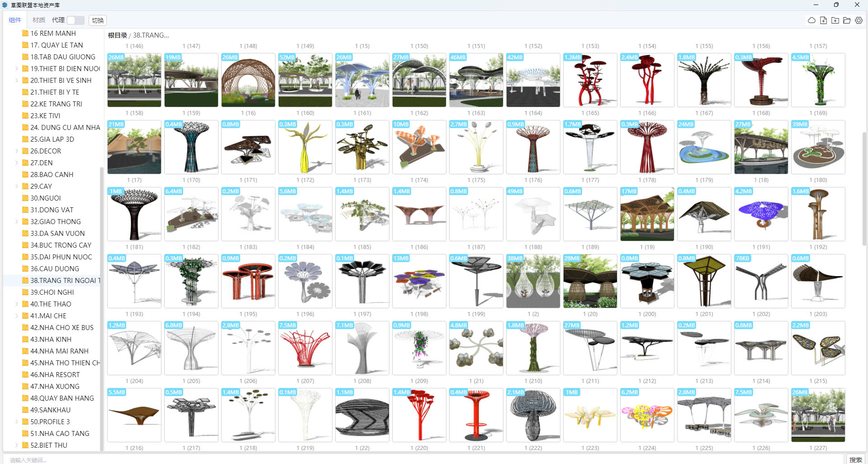Select the 组件 components tab

coord(15,20)
